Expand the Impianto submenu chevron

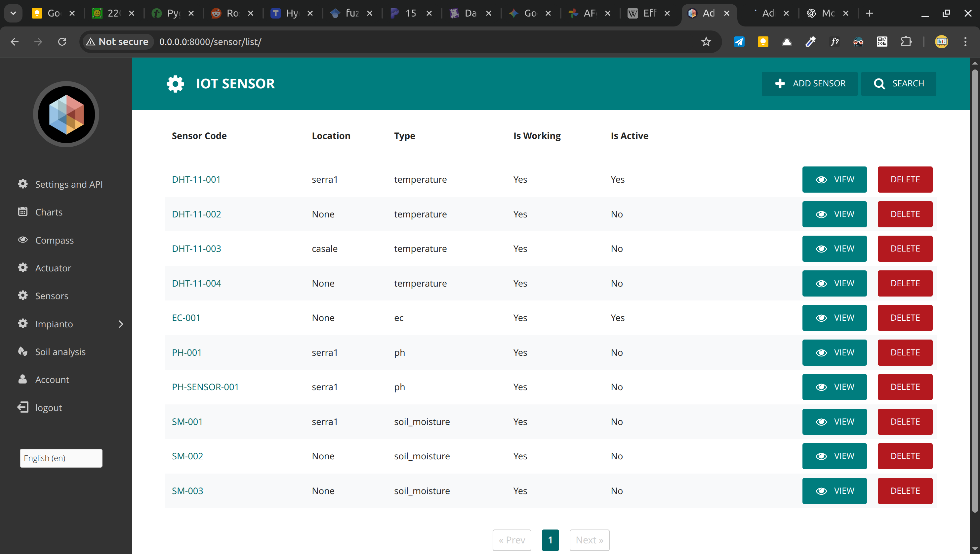tap(121, 324)
